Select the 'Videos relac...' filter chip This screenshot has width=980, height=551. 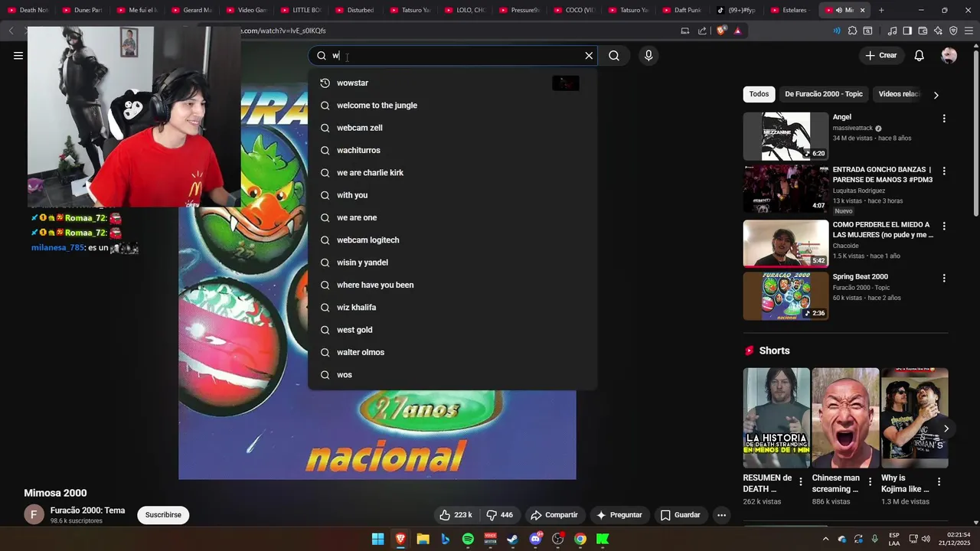899,94
